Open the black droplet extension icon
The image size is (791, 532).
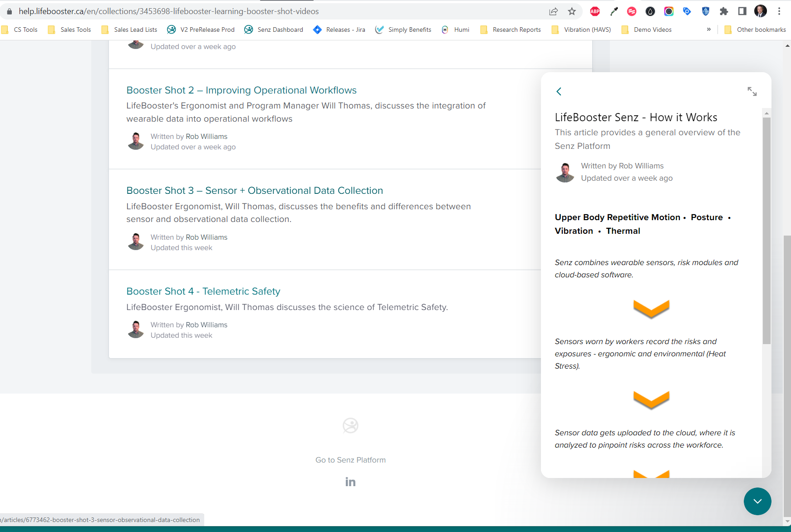[650, 11]
